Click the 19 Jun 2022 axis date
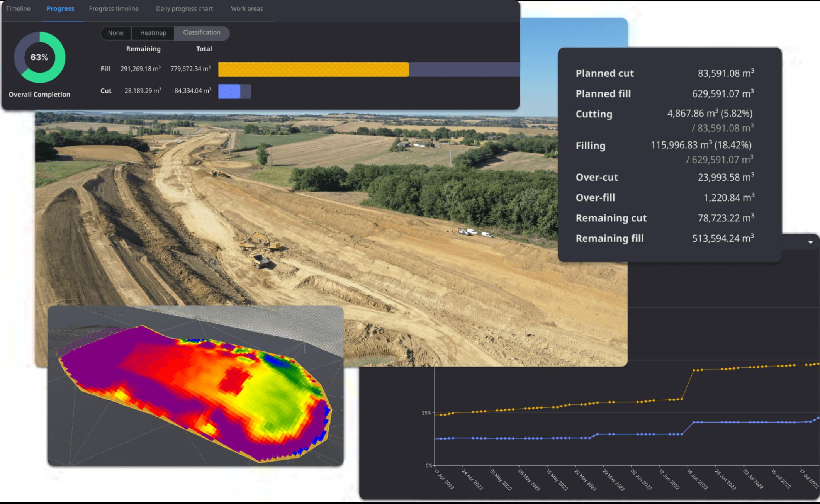This screenshot has width=820, height=504. (x=698, y=479)
